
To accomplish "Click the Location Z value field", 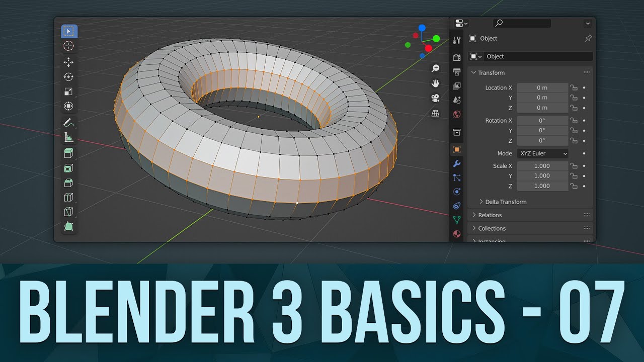I will click(542, 108).
